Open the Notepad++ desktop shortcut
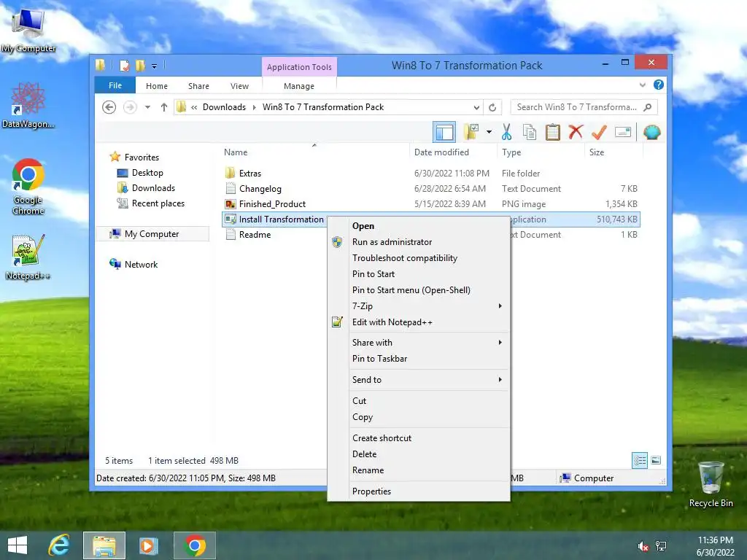747x560 pixels. tap(28, 257)
